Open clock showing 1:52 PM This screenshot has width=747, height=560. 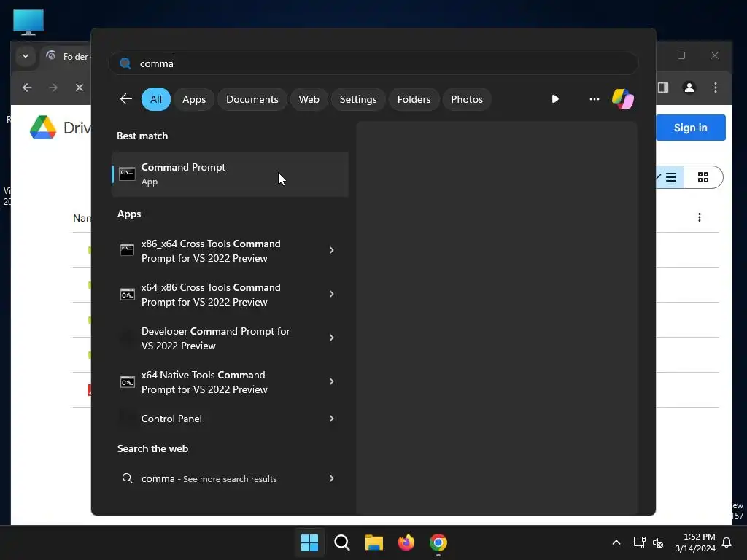click(695, 542)
